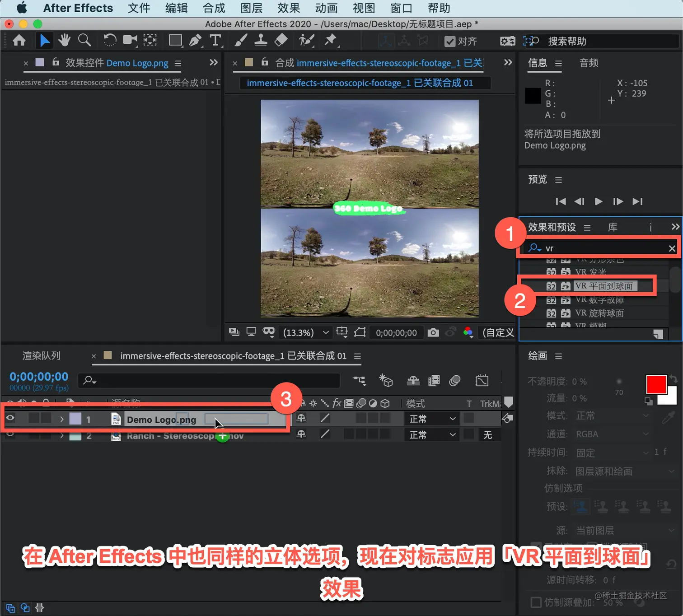Select the Roto Brush tool
The height and width of the screenshot is (616, 683).
[307, 41]
